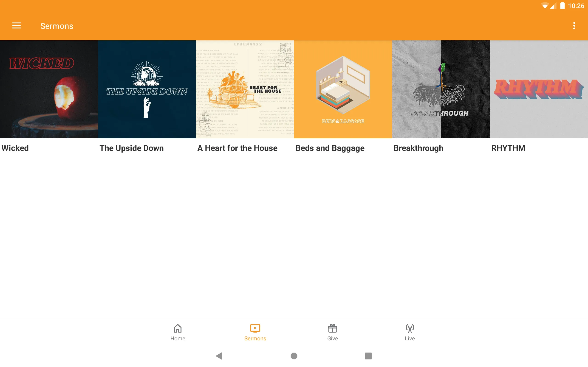Press the Android home button
This screenshot has height=367, width=588.
(x=294, y=356)
